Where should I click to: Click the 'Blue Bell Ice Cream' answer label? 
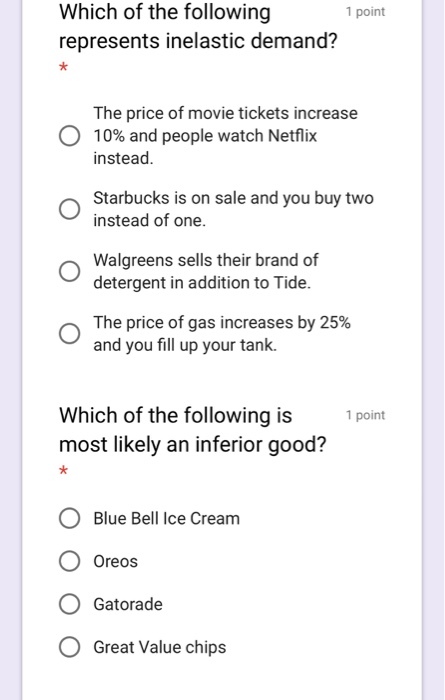[x=166, y=518]
